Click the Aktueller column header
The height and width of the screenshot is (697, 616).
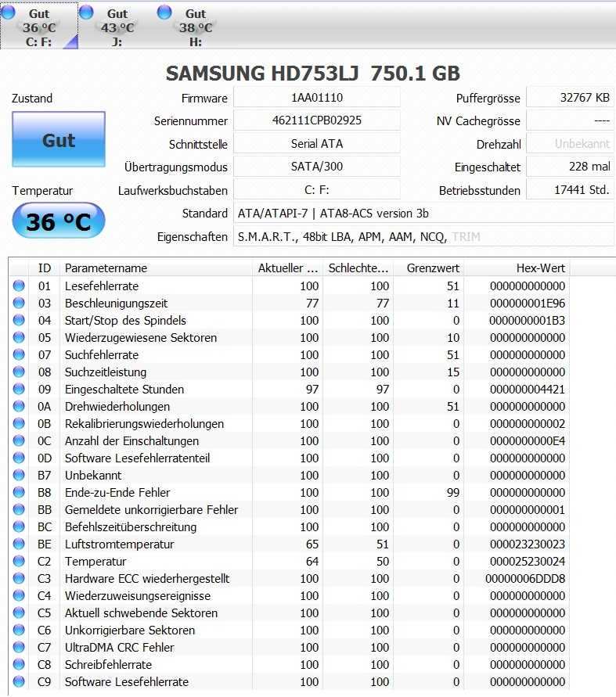288,268
